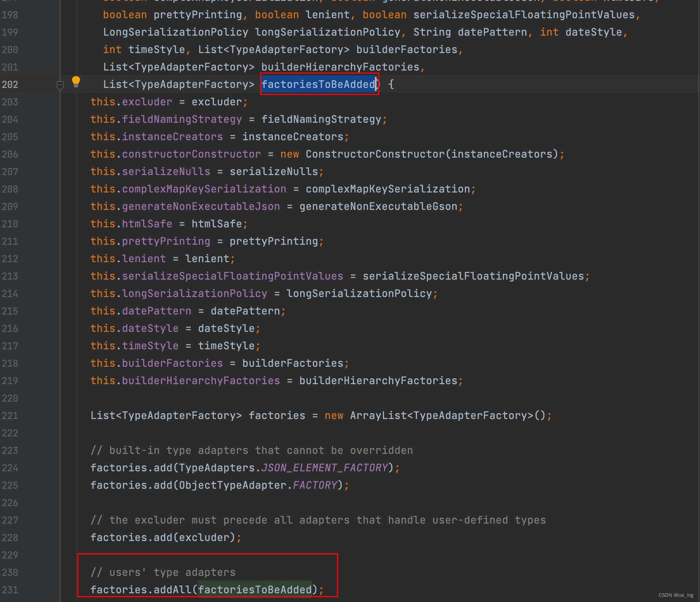The image size is (700, 602).
Task: Click String datePattern parameter on line 199
Action: tap(470, 32)
